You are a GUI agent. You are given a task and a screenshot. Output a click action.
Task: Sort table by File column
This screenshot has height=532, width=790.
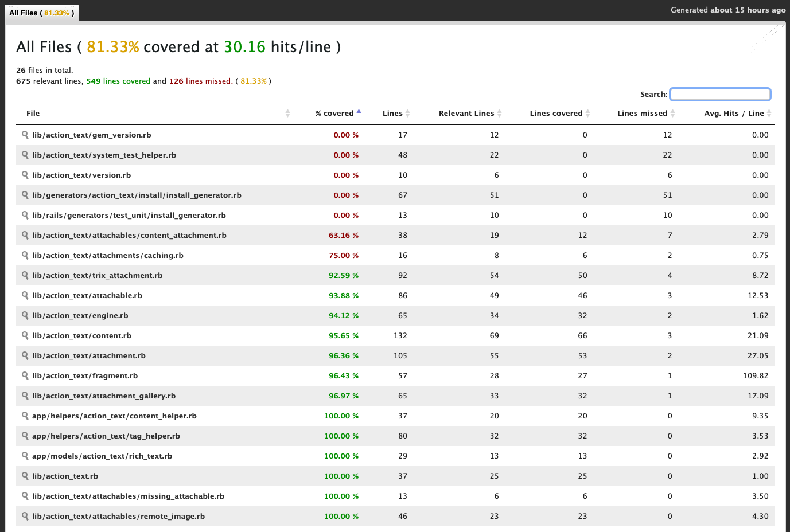click(156, 114)
